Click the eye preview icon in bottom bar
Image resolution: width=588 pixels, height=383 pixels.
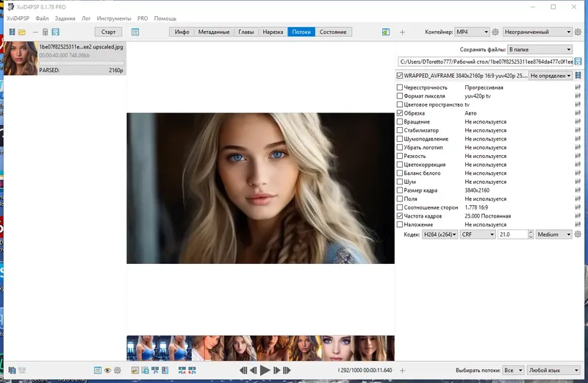coord(107,371)
